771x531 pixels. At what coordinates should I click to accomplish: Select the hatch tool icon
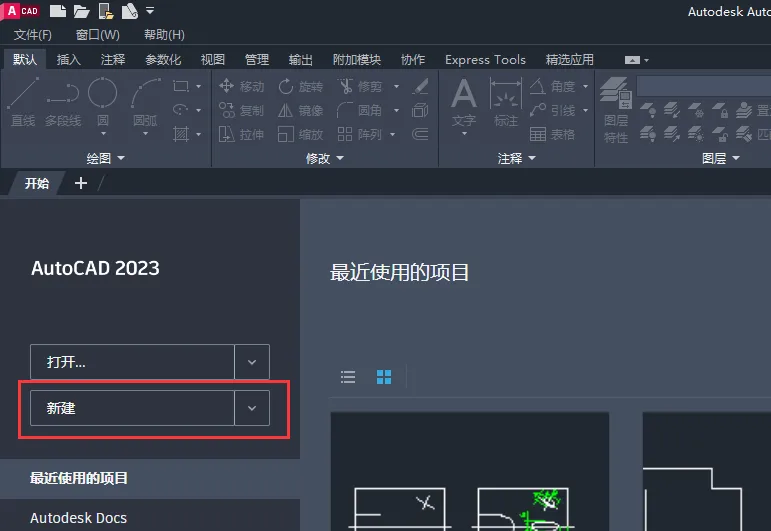180,134
